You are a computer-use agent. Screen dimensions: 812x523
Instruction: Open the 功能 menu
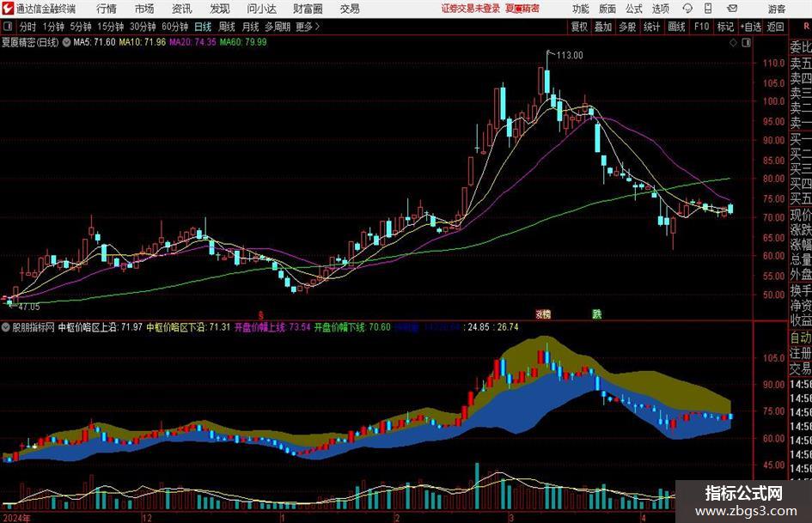pos(581,9)
